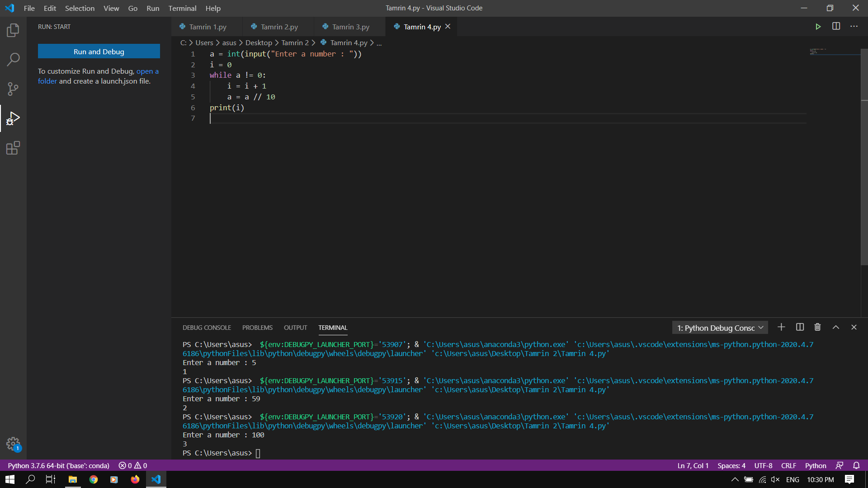Open File Explorer from the taskbar
The width and height of the screenshot is (868, 488).
tap(72, 479)
